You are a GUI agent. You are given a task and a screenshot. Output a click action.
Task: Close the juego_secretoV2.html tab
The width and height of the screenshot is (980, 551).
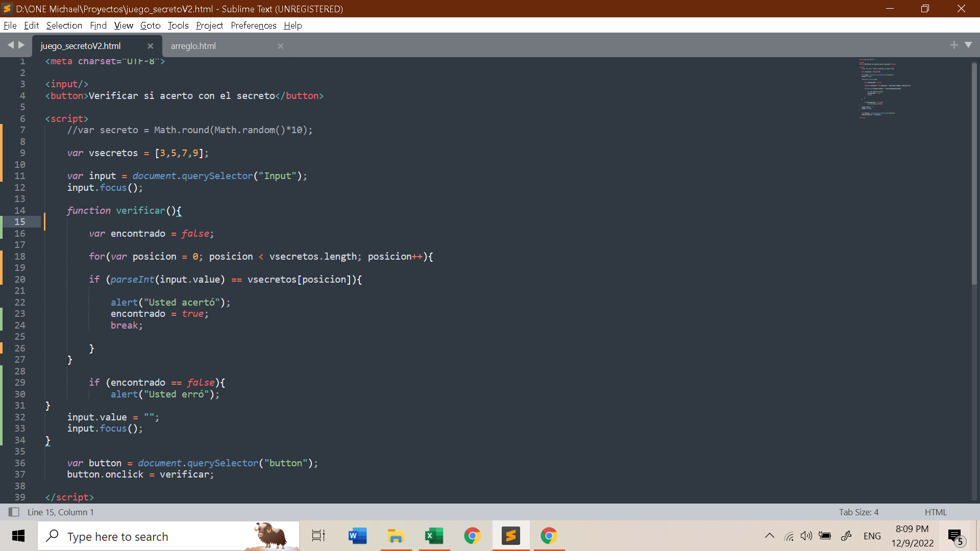(x=150, y=46)
